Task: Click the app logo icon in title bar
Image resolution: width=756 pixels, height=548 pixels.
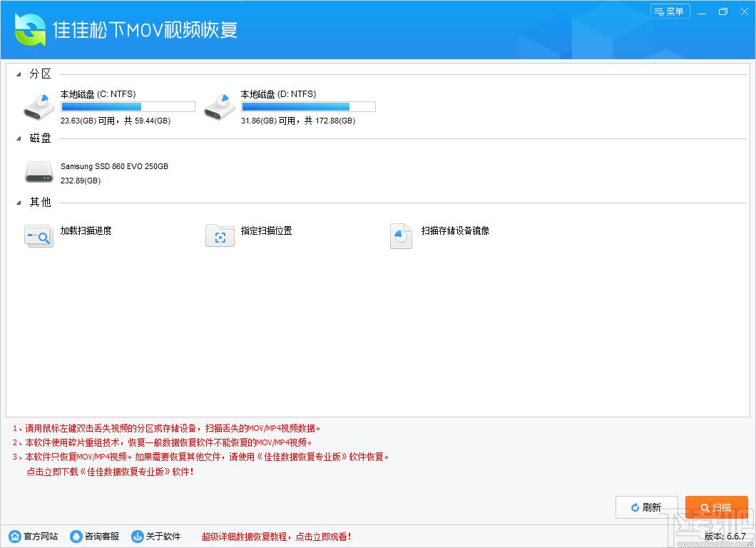Action: [31, 30]
